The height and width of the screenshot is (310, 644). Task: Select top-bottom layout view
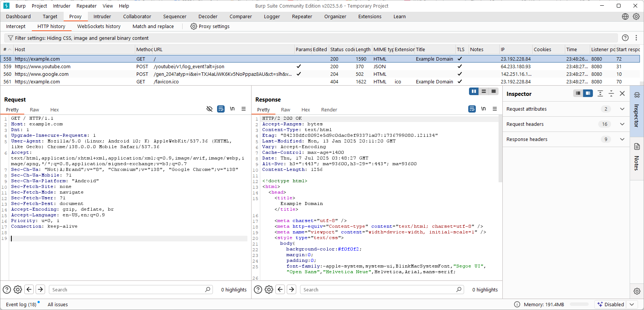point(484,91)
